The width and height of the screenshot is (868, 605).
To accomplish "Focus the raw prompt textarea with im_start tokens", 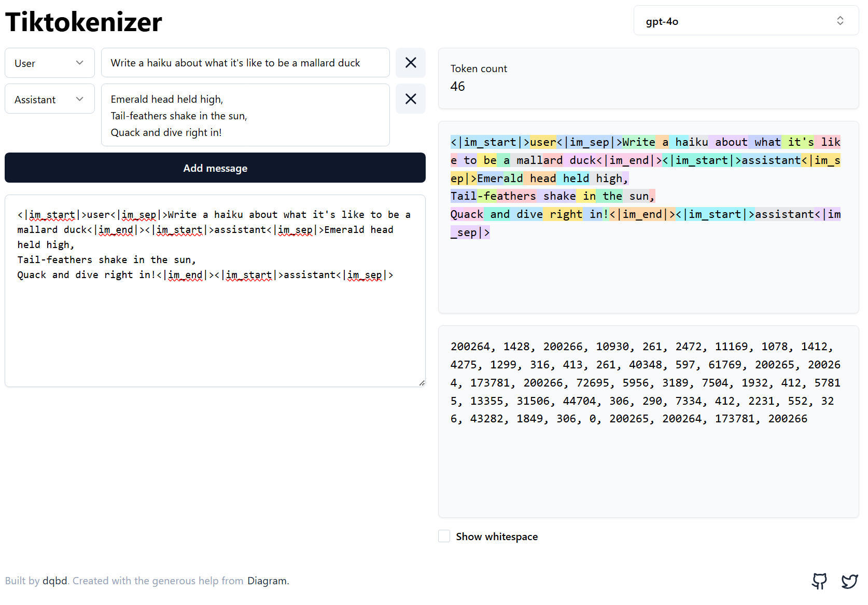I will tap(215, 291).
